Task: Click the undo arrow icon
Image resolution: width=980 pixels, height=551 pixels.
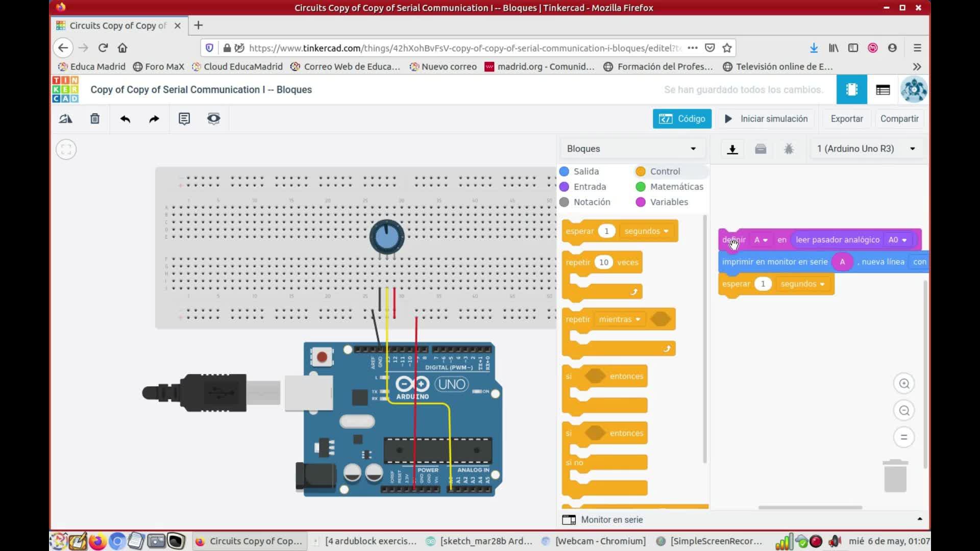Action: [125, 119]
